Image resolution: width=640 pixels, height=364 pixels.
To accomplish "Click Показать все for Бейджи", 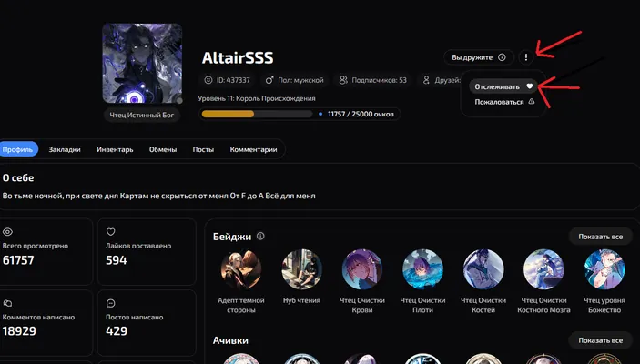I will (x=601, y=237).
